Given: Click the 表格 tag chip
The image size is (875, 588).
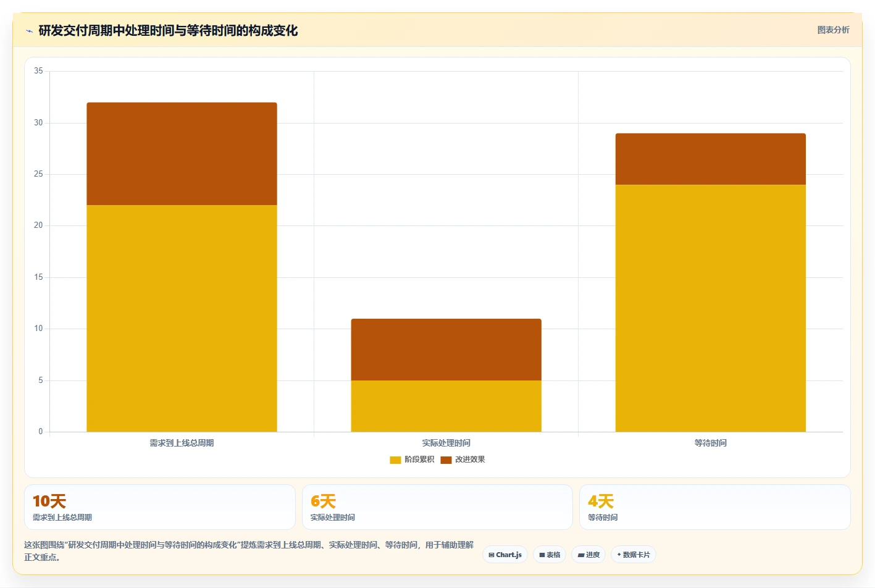Looking at the screenshot, I should [550, 555].
